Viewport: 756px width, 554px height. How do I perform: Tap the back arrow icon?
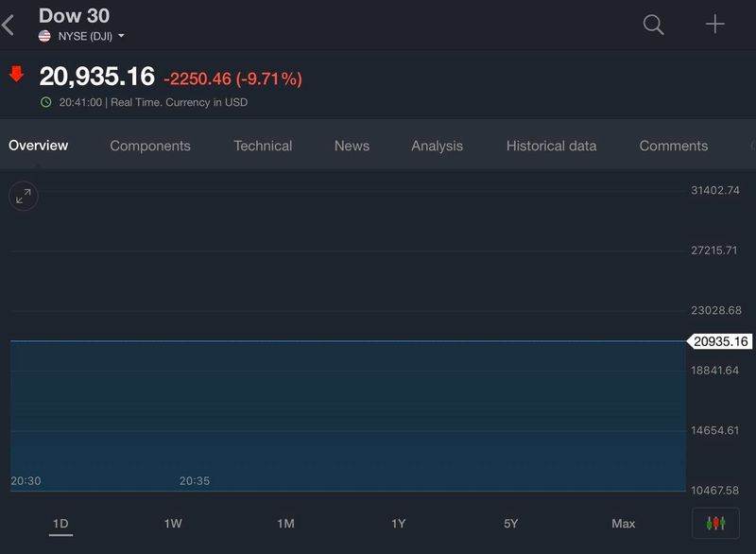coord(9,25)
